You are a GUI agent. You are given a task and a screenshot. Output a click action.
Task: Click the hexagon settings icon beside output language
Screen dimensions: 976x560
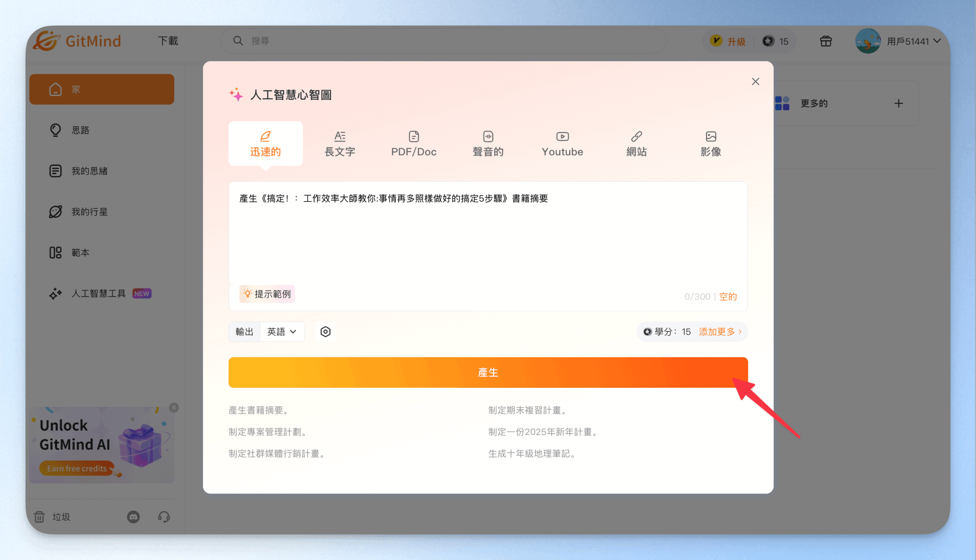pos(325,331)
